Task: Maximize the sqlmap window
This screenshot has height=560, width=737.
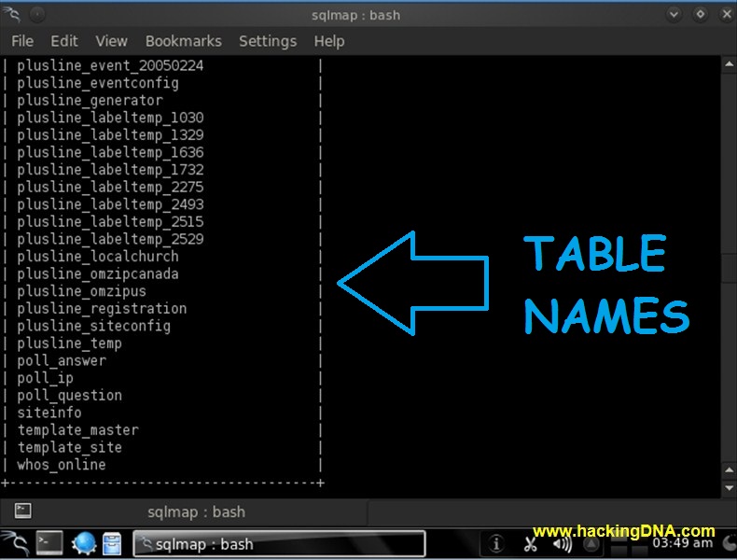Action: [x=701, y=15]
